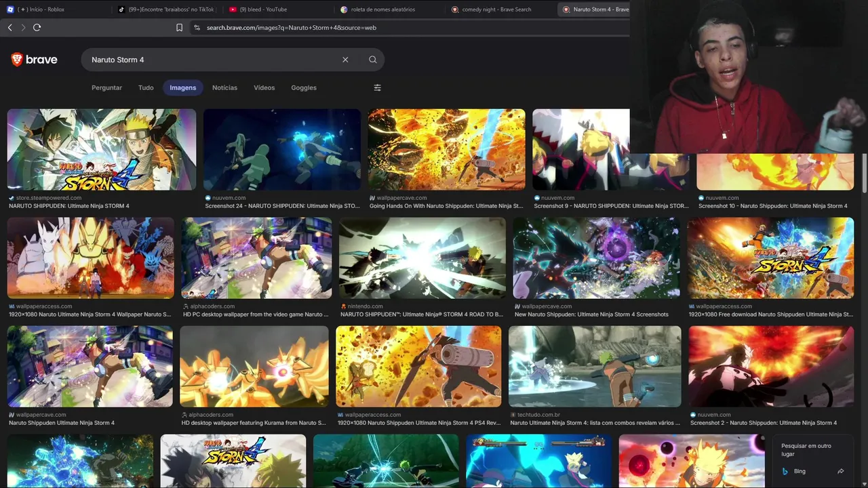Open the PS4 Review wallpaperaccess thumbnail
The height and width of the screenshot is (488, 868).
coord(418,366)
